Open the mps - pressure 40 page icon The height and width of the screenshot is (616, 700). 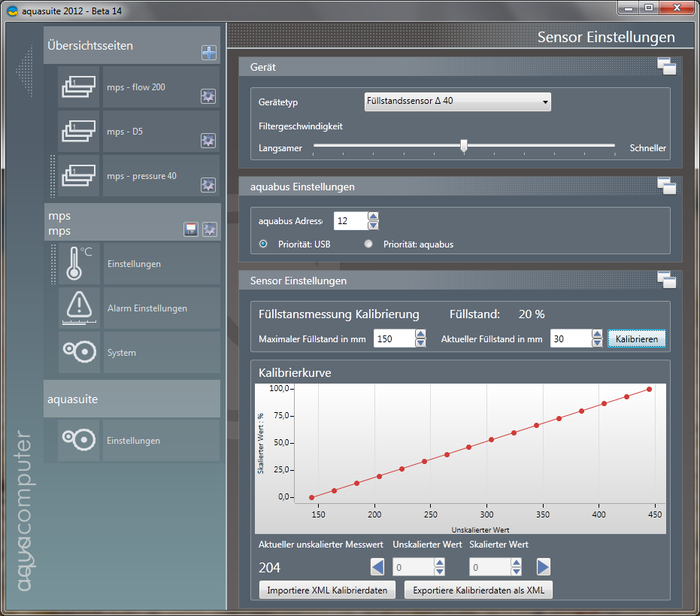78,175
